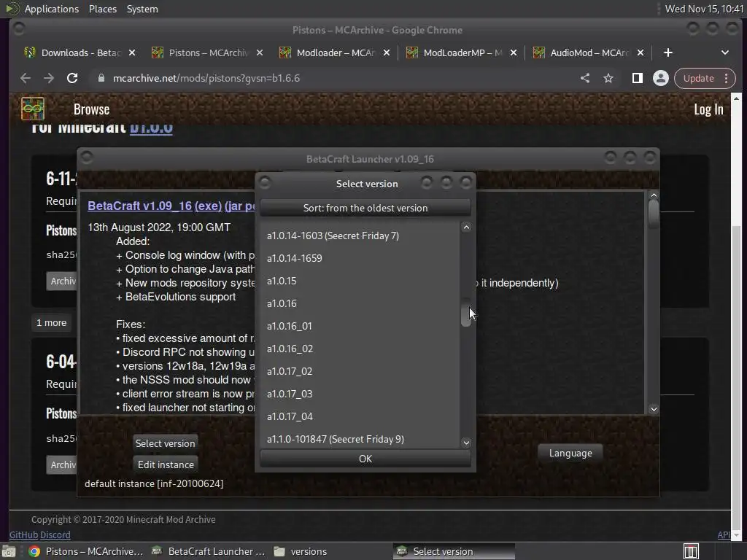The width and height of the screenshot is (747, 560).
Task: Open a new Chrome tab
Action: [x=668, y=52]
